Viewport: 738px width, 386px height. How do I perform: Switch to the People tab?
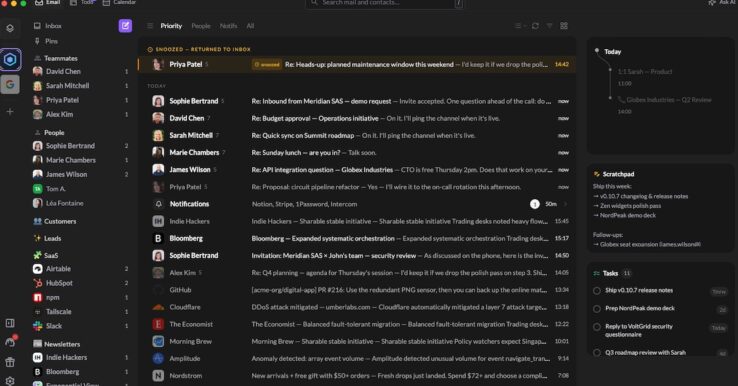point(201,26)
